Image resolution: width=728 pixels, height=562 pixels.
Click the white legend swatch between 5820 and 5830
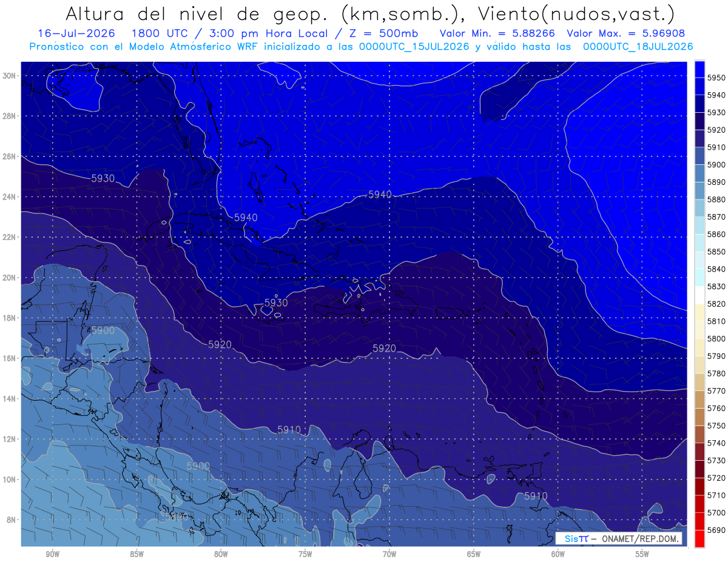tap(699, 295)
